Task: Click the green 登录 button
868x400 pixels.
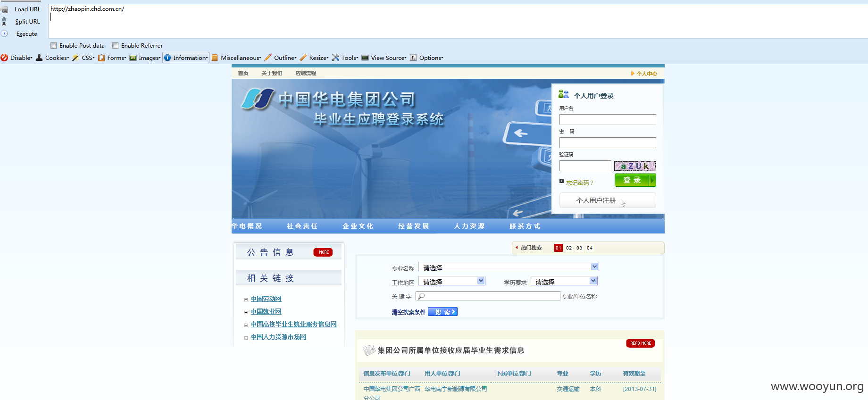Action: coord(635,180)
